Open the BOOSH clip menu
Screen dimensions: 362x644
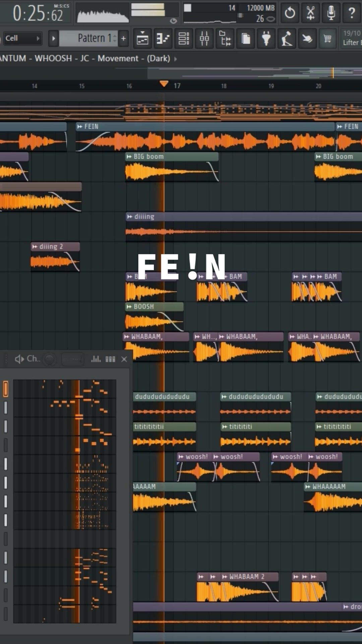[x=129, y=307]
